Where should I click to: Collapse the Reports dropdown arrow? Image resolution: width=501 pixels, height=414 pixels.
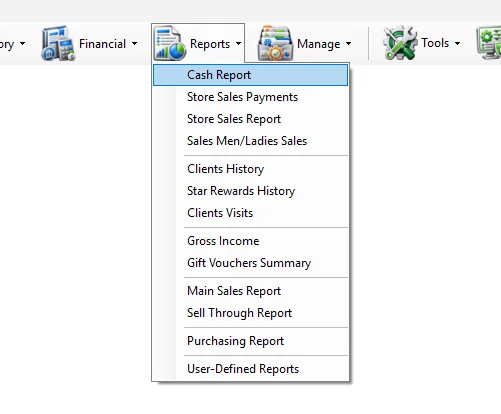tap(238, 43)
